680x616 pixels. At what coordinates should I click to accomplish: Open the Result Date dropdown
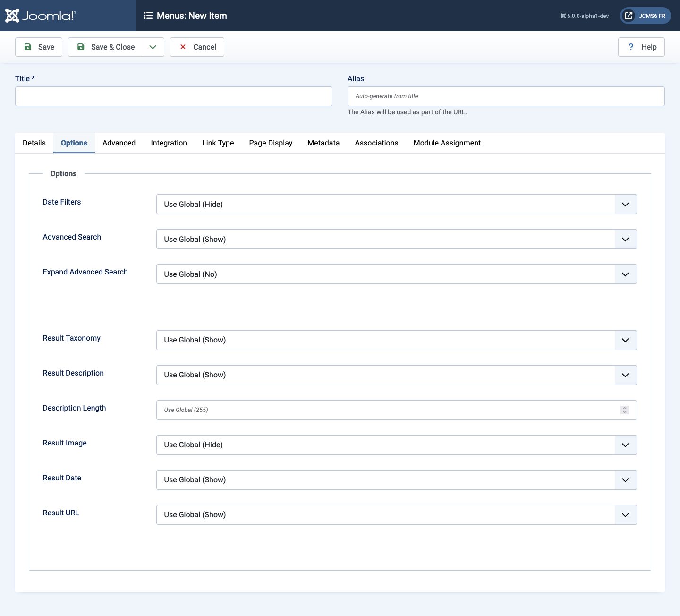[x=397, y=480]
